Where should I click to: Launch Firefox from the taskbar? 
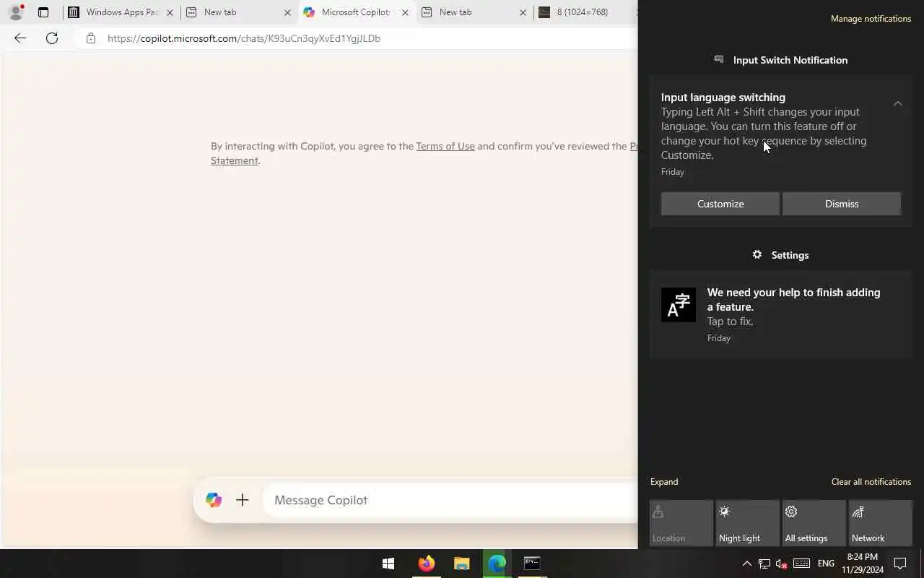[427, 564]
